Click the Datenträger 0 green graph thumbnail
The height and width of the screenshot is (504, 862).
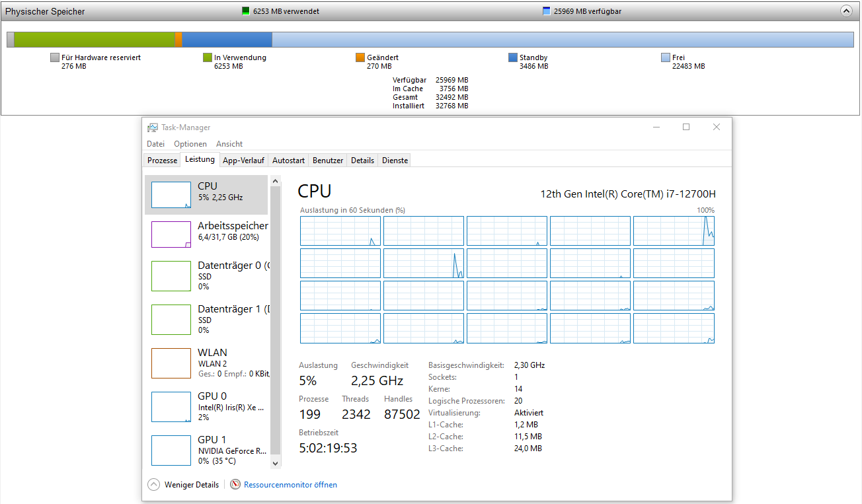coord(171,276)
